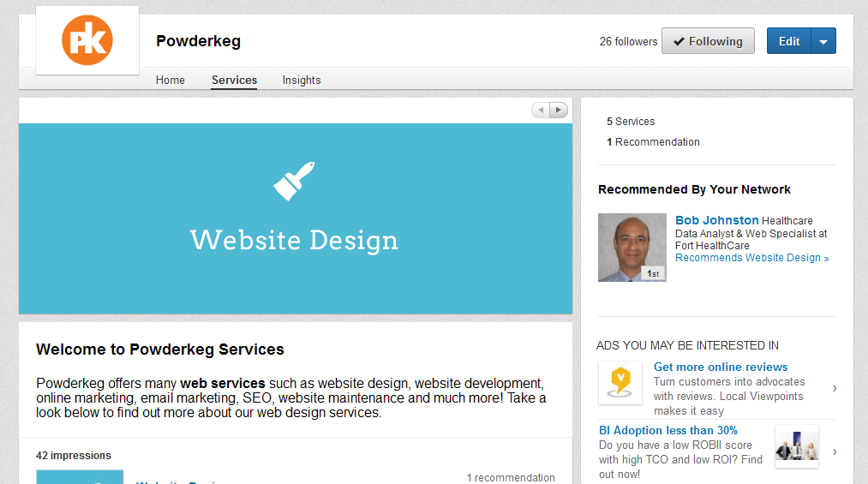Click the '1 Recommendation' count
Viewport: 868px width, 484px height.
coord(653,142)
